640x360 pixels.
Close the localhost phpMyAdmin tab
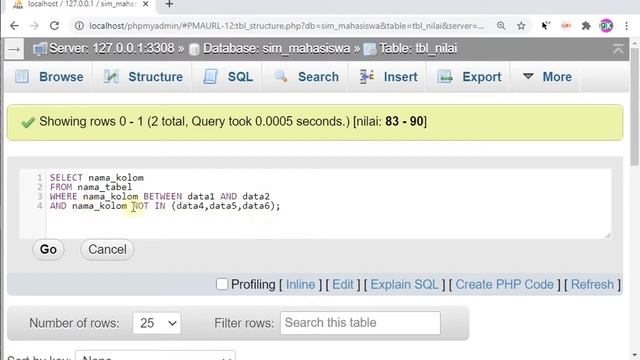click(x=146, y=4)
